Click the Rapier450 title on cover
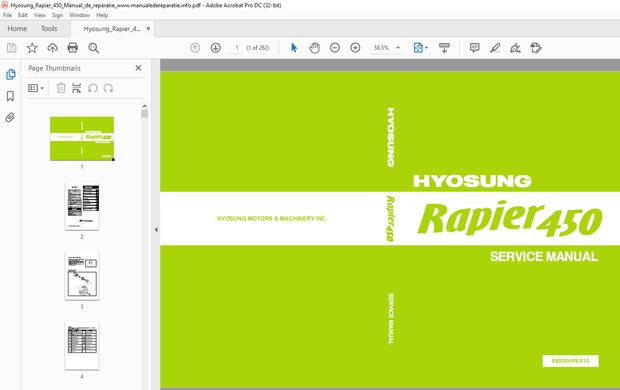The height and width of the screenshot is (390, 620). tap(510, 218)
